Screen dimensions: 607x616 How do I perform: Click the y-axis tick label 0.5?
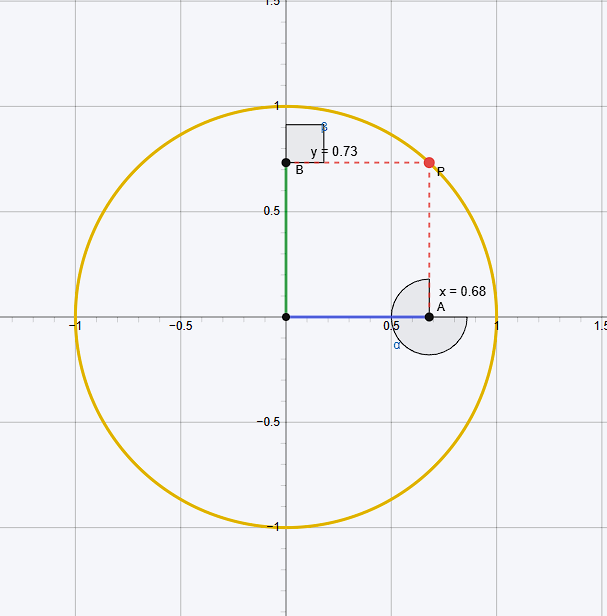point(272,211)
